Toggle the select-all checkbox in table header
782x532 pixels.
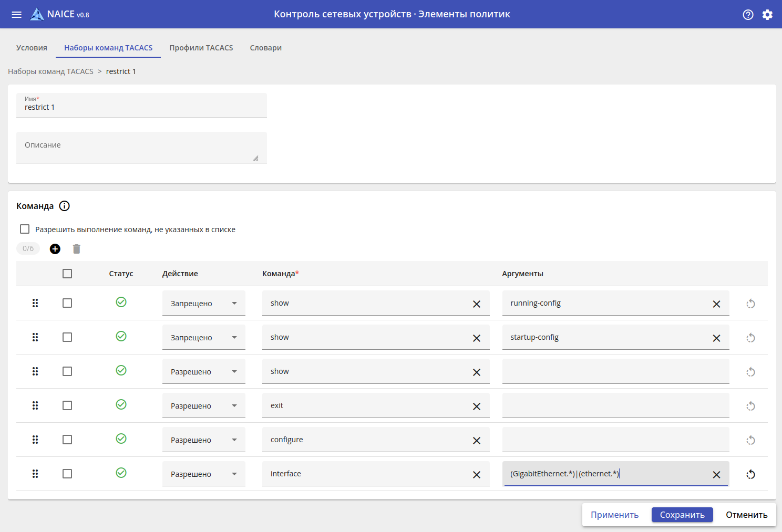coord(67,274)
